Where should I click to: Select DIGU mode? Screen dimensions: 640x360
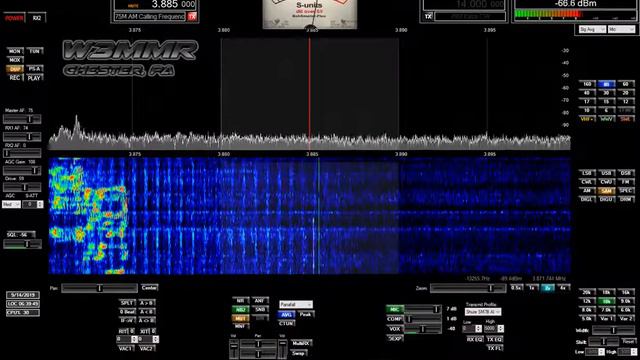(x=607, y=199)
